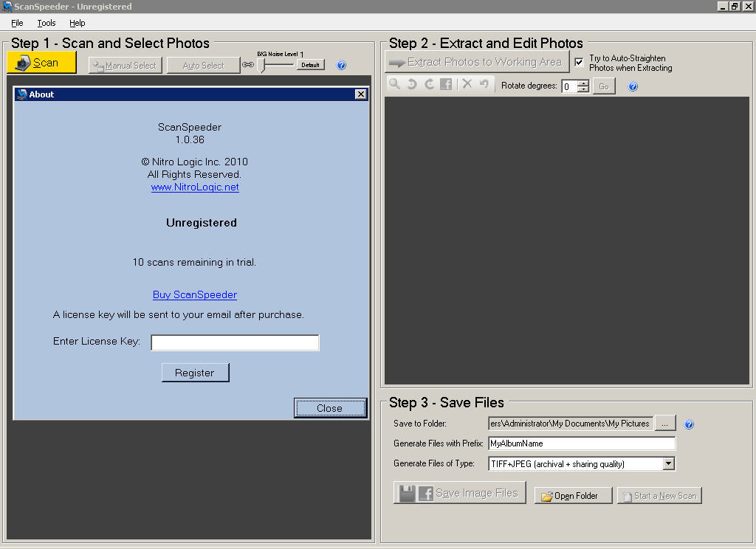Rotate photo counter-clockwise using the toolbar icon
This screenshot has width=756, height=549.
click(x=412, y=84)
